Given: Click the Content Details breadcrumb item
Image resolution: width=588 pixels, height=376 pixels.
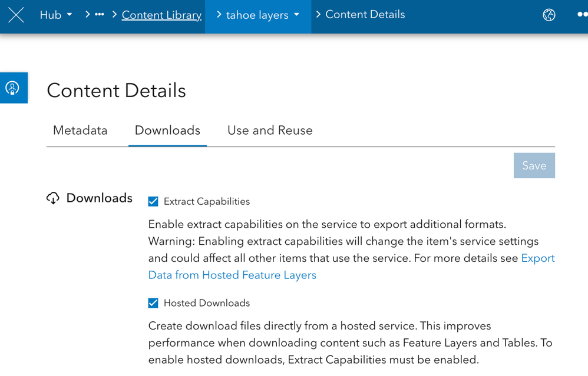Looking at the screenshot, I should tap(365, 15).
